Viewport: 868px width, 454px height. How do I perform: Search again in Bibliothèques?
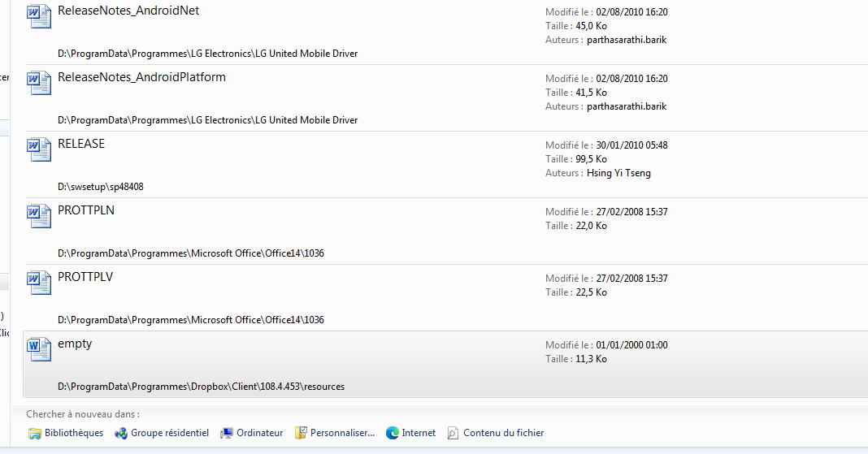(x=74, y=433)
